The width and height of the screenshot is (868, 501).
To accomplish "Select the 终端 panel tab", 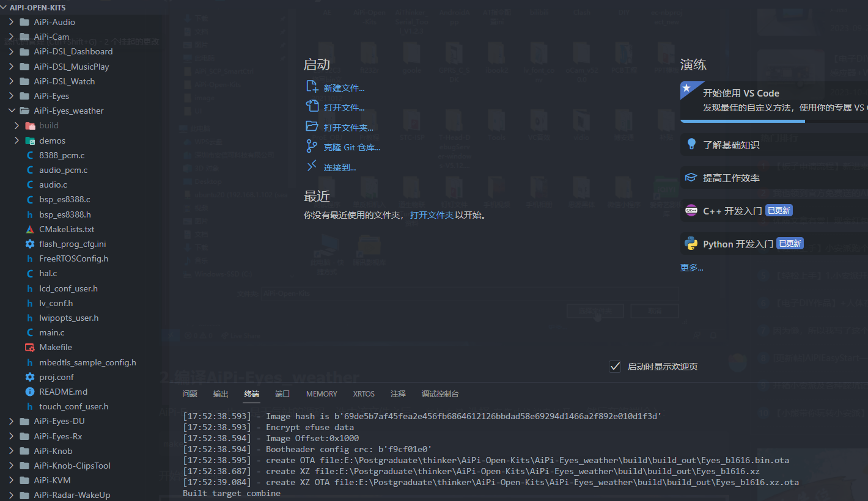I will [252, 394].
